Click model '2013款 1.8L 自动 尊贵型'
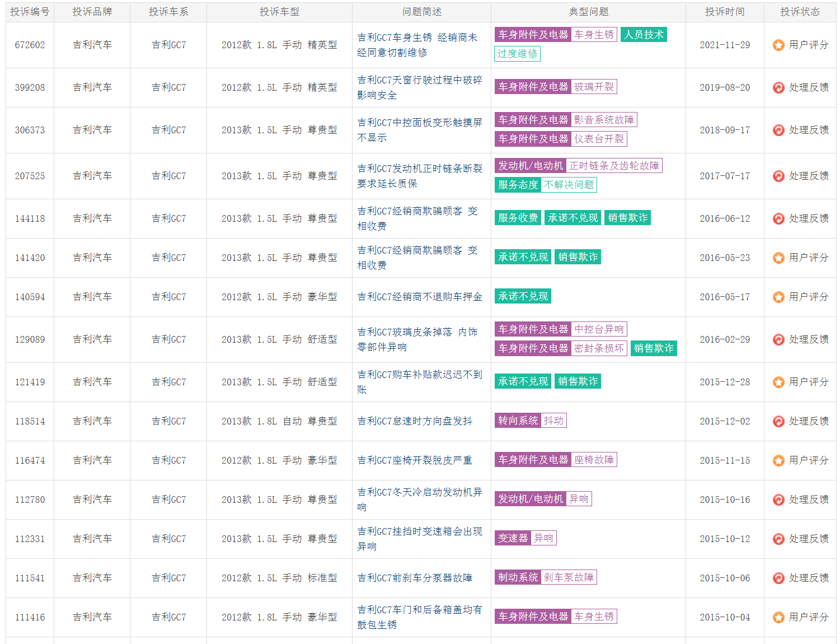This screenshot has height=644, width=840. (x=279, y=421)
